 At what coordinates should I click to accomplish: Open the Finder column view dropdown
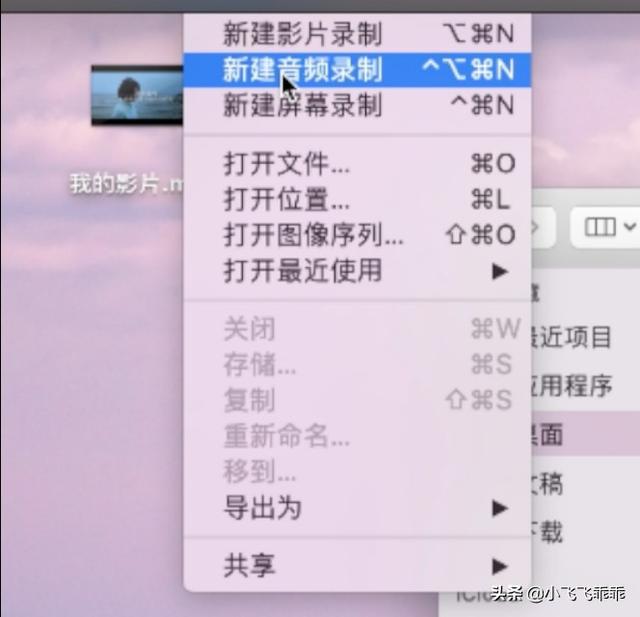click(630, 226)
